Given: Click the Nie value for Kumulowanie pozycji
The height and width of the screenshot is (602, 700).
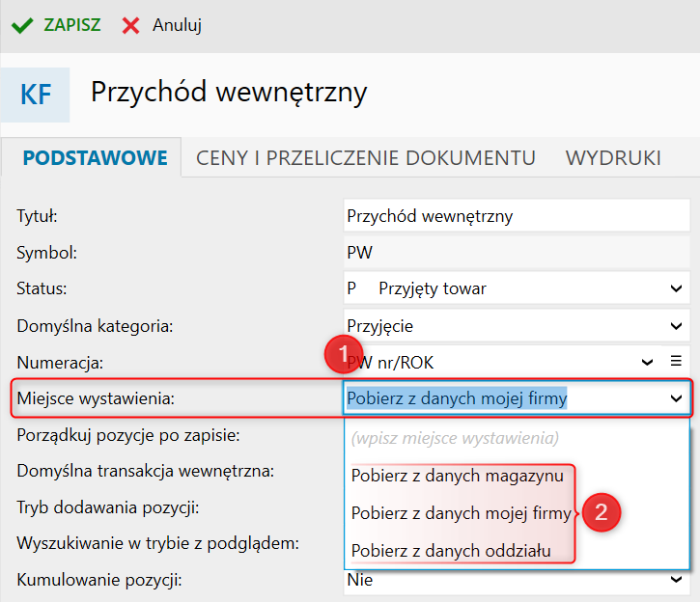Looking at the screenshot, I should point(360,580).
